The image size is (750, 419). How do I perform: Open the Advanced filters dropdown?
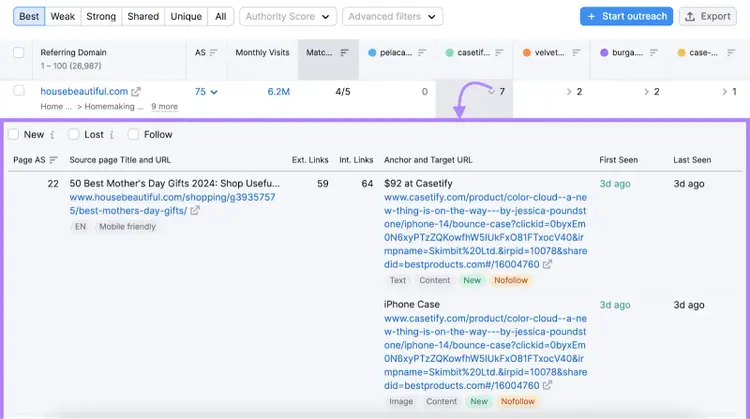tap(392, 16)
